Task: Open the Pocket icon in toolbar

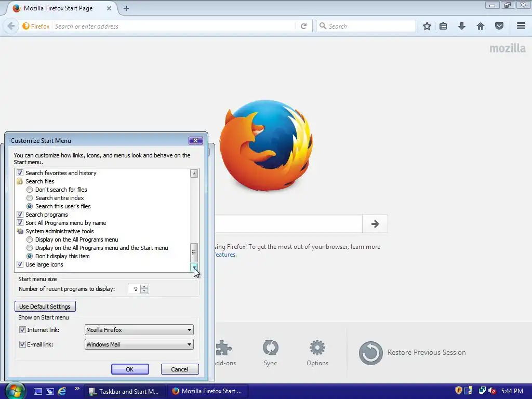Action: coord(499,26)
